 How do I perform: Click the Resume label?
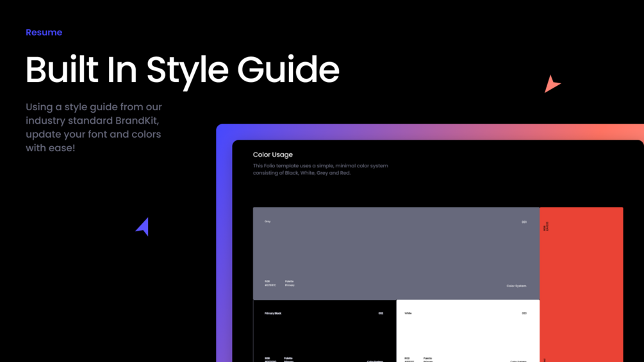[44, 33]
